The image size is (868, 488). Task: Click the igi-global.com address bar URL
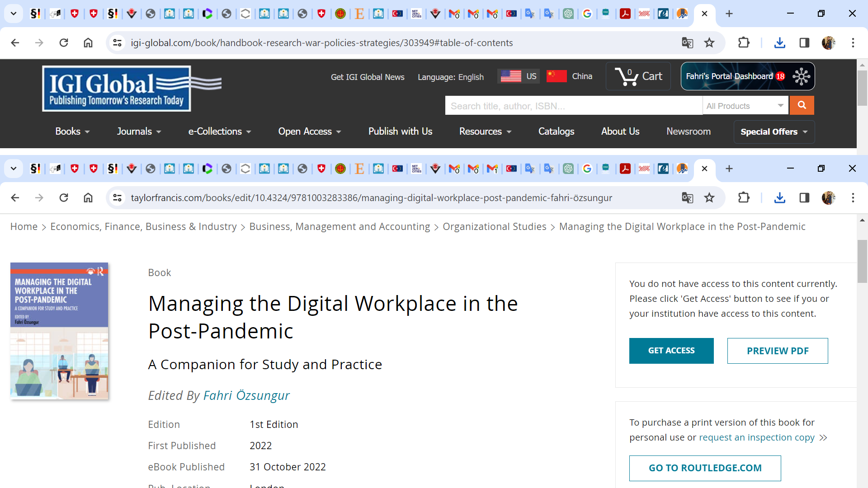322,42
